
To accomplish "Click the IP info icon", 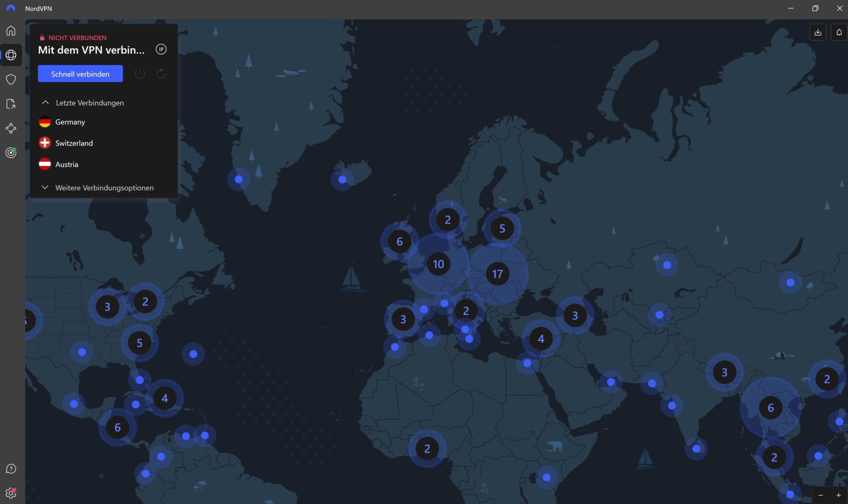I will [x=161, y=49].
